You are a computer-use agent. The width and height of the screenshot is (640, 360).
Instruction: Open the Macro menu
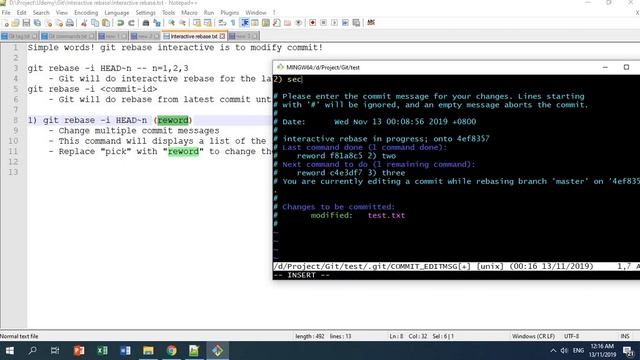pos(189,13)
